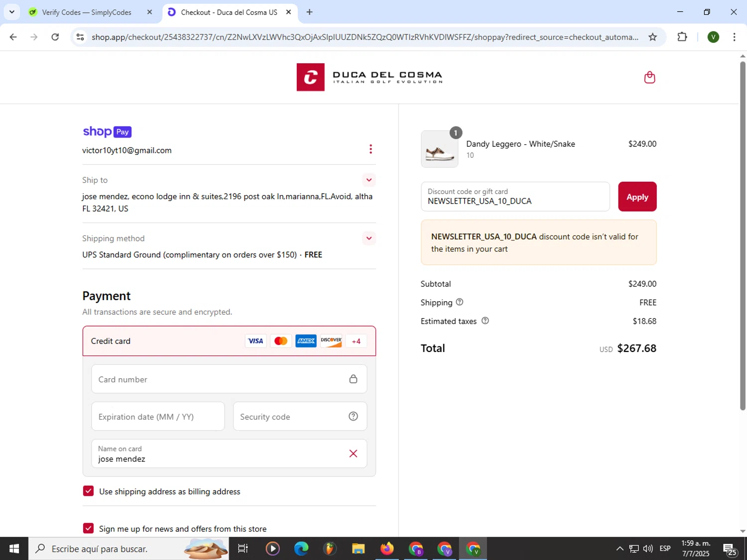Clear the Name on card field
Screen dimensions: 747x560
(353, 453)
